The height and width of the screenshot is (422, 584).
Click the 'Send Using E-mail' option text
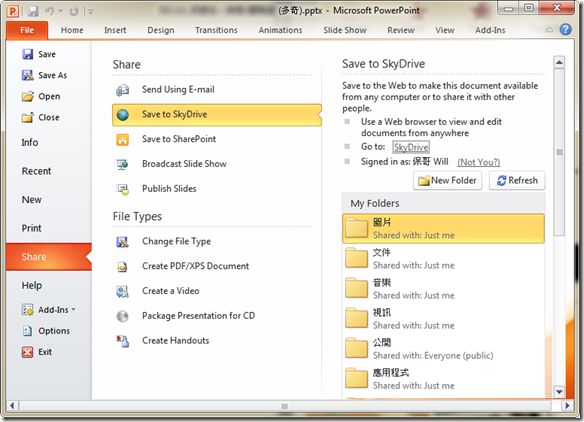pyautogui.click(x=178, y=90)
